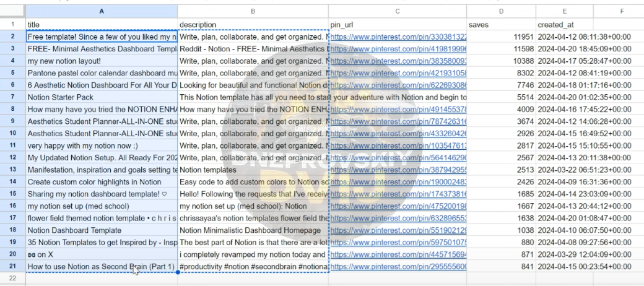Select 'Pantone pastel color calendar' title cell
The width and height of the screenshot is (644, 286).
(102, 73)
